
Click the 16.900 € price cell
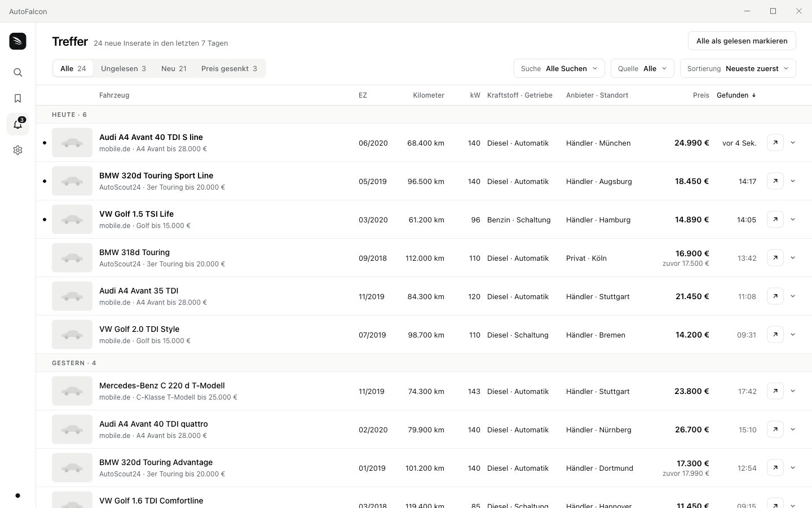click(x=692, y=253)
